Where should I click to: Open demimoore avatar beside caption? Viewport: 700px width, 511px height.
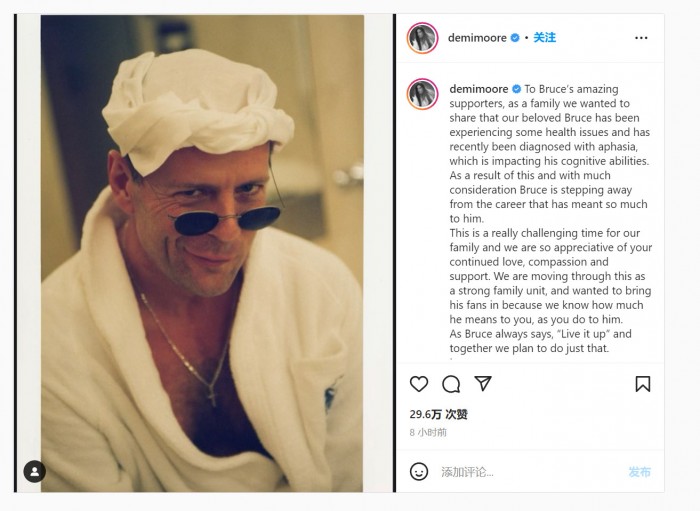coord(422,94)
